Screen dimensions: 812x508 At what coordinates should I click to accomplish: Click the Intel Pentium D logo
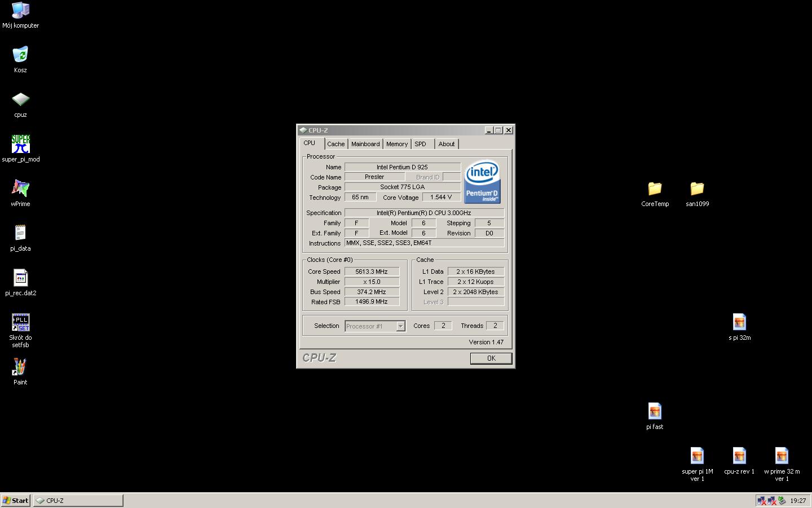pyautogui.click(x=482, y=183)
